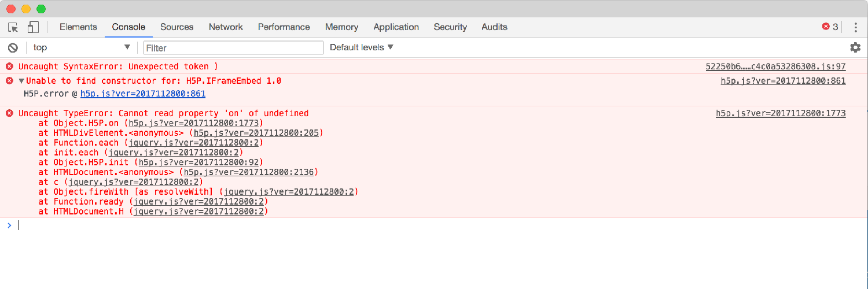Focus the Filter input field
Screen dimensions: 868x289
tap(233, 48)
